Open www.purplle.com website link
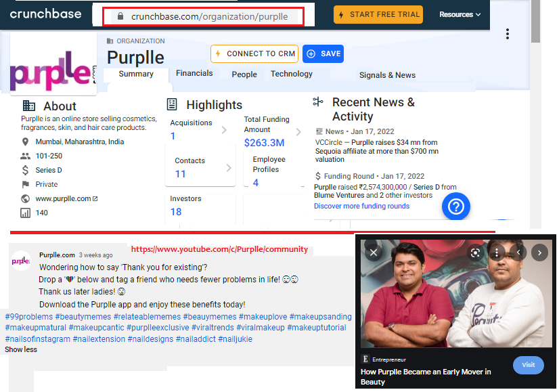This screenshot has width=559, height=392. pos(66,198)
